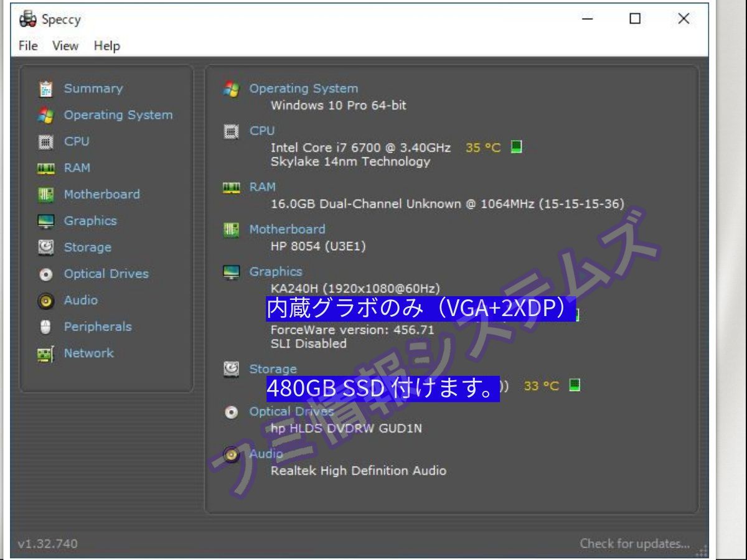This screenshot has height=560, width=747.
Task: Open the RAM heading link in summary
Action: [263, 187]
